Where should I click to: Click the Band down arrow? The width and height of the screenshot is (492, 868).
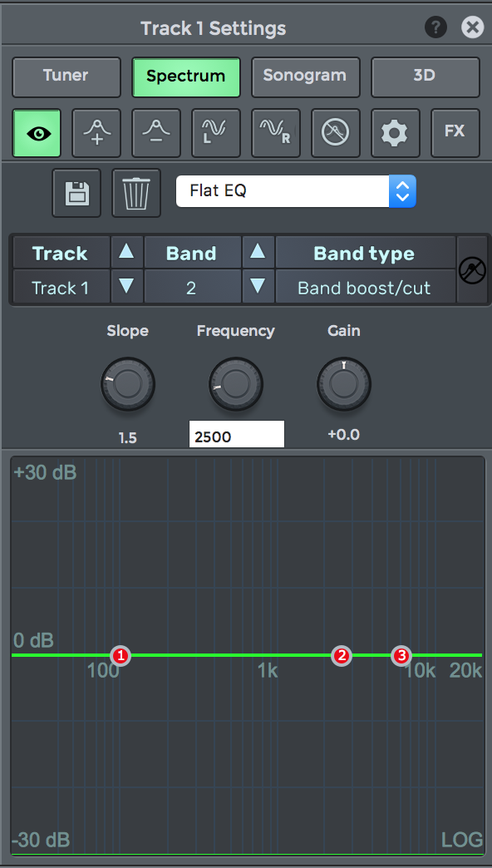point(258,286)
